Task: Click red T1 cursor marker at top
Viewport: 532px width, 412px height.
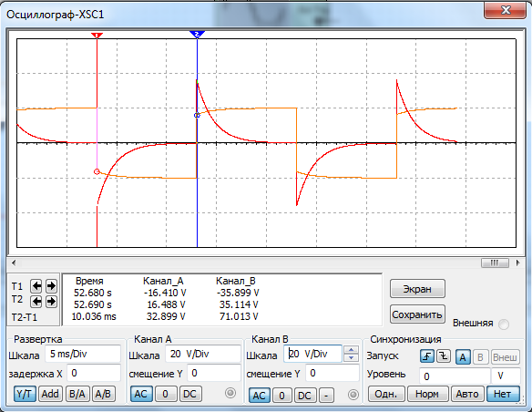Action: click(97, 36)
